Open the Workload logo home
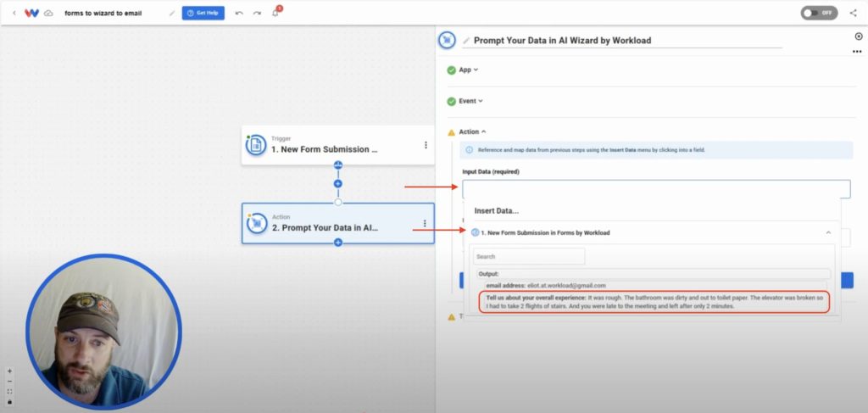Image resolution: width=868 pixels, height=413 pixels. click(x=31, y=13)
